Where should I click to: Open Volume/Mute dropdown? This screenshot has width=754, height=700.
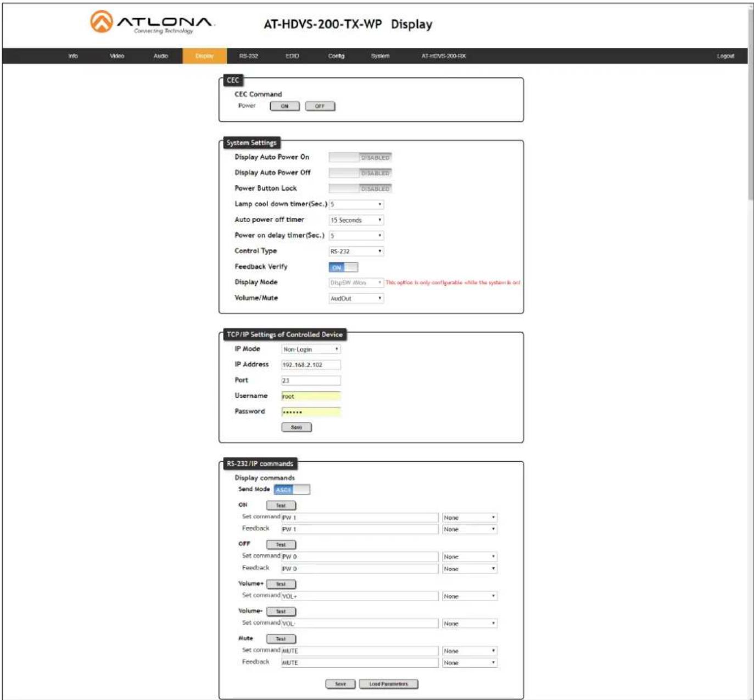click(x=356, y=298)
